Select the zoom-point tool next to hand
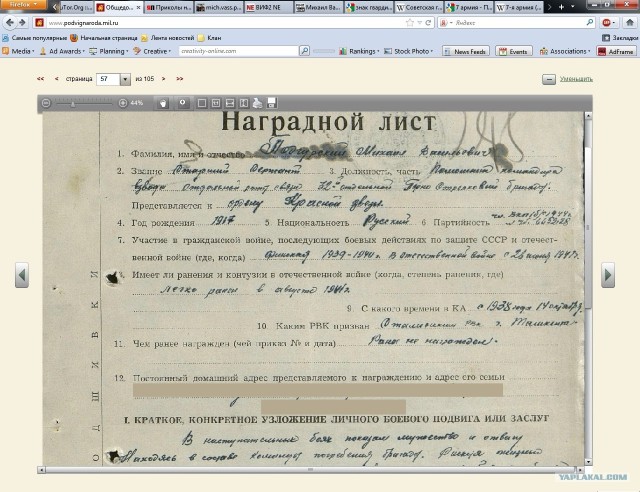640x492 pixels. pos(183,103)
